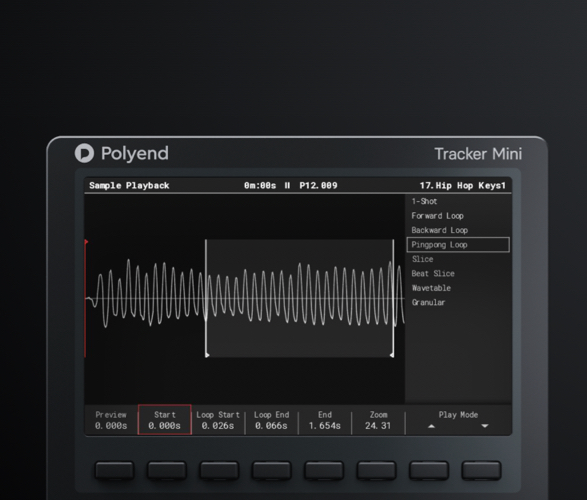Click the 0m:00s time readout

(260, 186)
